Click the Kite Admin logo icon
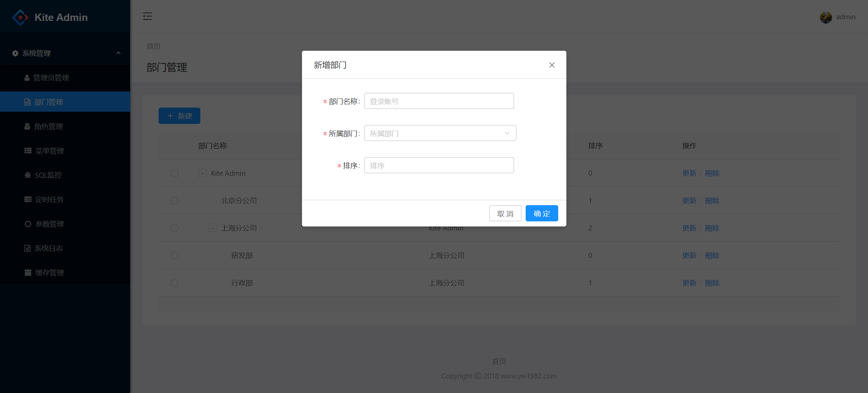 pos(20,17)
